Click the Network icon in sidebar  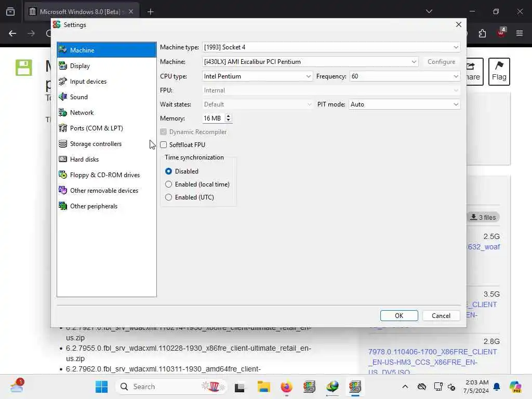[x=63, y=113]
